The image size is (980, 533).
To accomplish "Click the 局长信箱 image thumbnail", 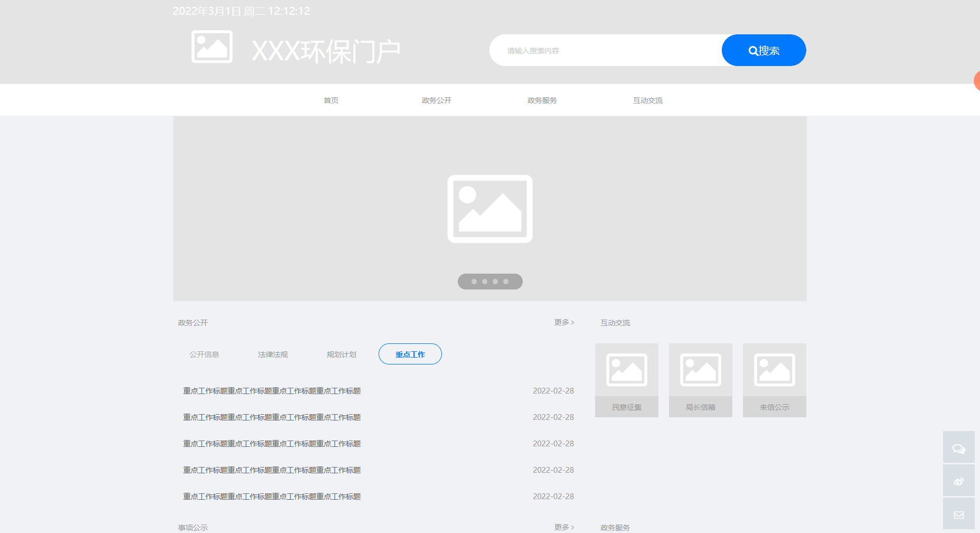I will tap(701, 370).
